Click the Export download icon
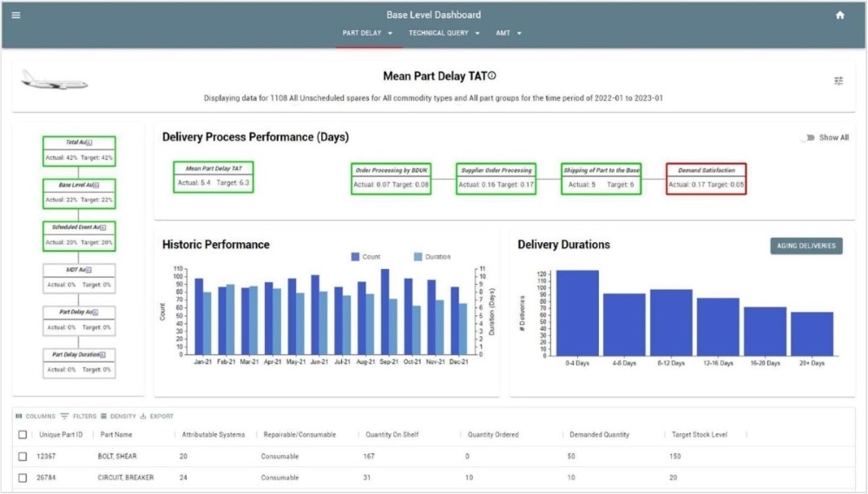The height and width of the screenshot is (494, 868). 143,416
